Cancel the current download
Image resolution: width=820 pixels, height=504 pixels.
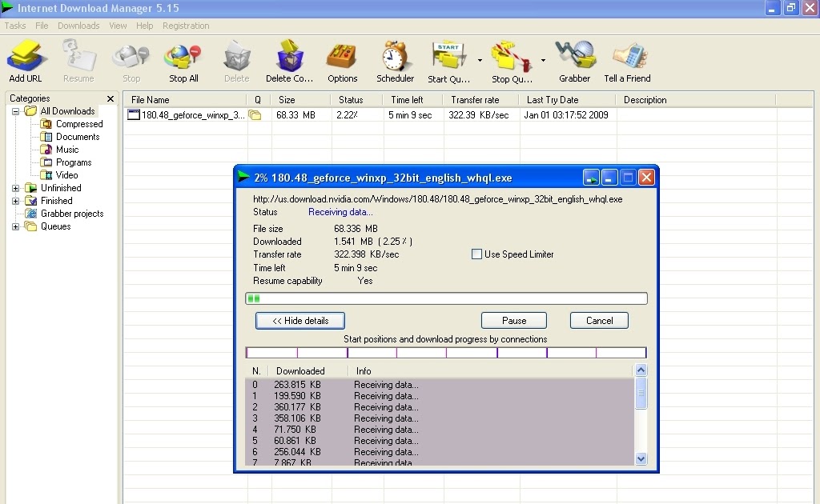tap(599, 321)
